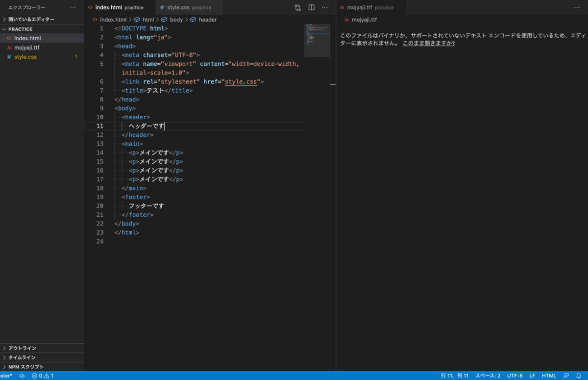Click the </html> closing tag on line 23
The height and width of the screenshot is (380, 588).
[127, 232]
